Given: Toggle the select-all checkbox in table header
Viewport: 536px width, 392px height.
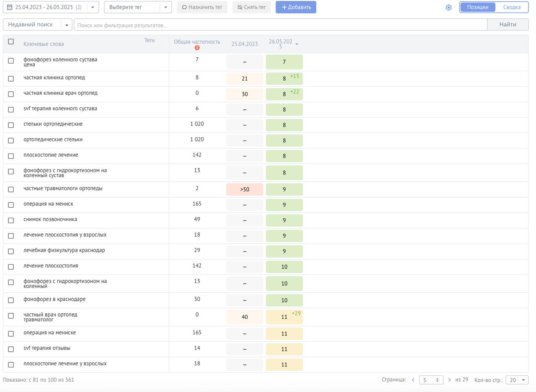Looking at the screenshot, I should pos(11,41).
